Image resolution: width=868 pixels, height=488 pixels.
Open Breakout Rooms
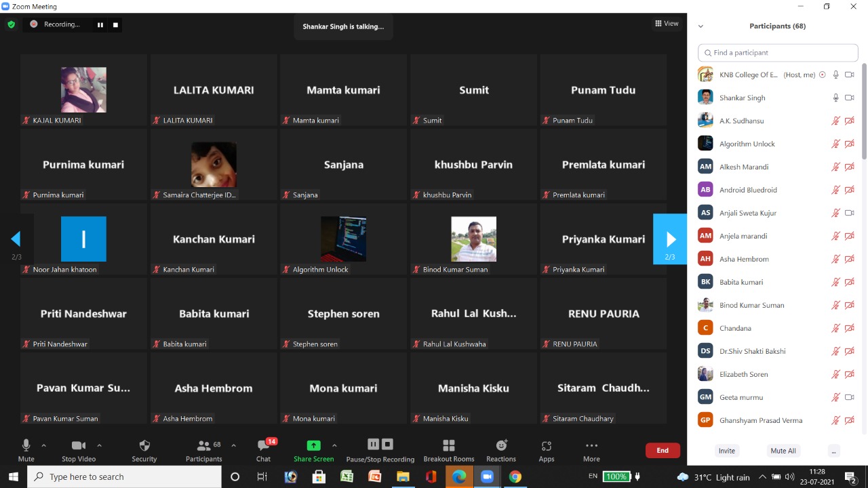449,451
